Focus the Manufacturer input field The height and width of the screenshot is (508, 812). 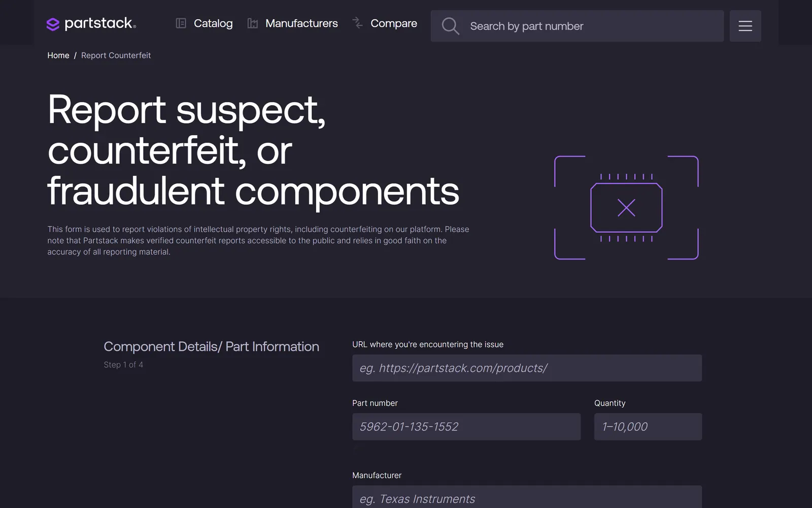pyautogui.click(x=527, y=497)
